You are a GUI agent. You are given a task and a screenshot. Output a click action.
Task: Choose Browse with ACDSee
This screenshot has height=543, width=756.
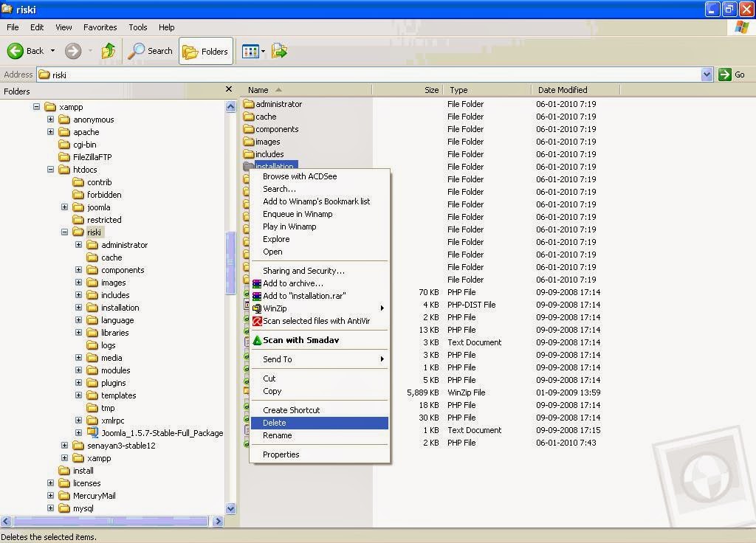pyautogui.click(x=320, y=176)
